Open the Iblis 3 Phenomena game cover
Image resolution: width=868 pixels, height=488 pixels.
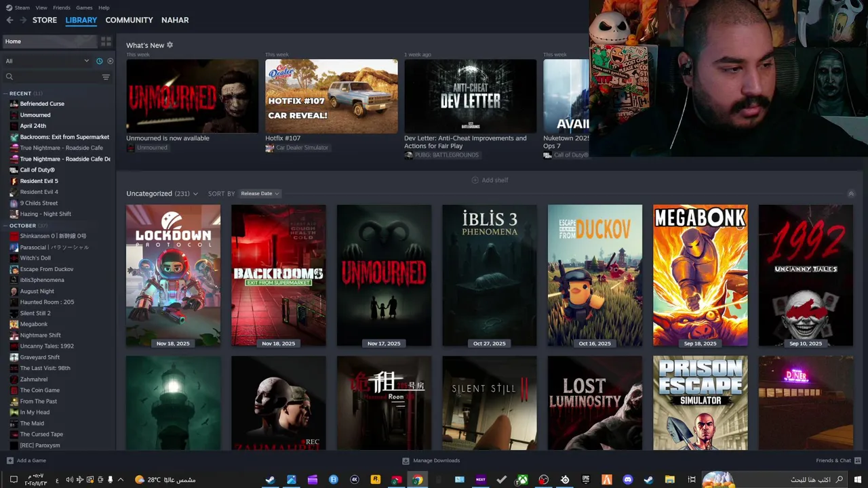[490, 276]
